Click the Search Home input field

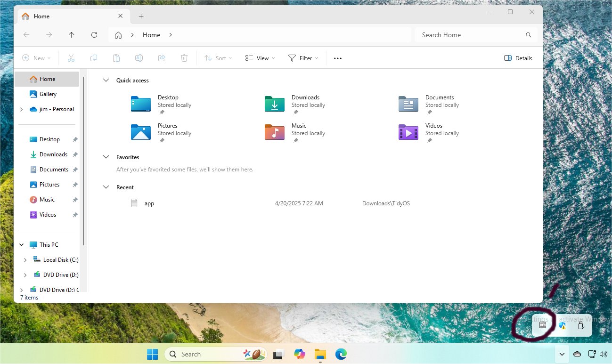click(x=471, y=35)
